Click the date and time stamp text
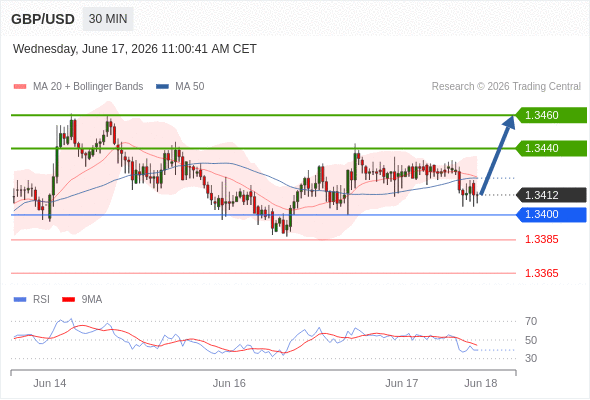 click(135, 49)
